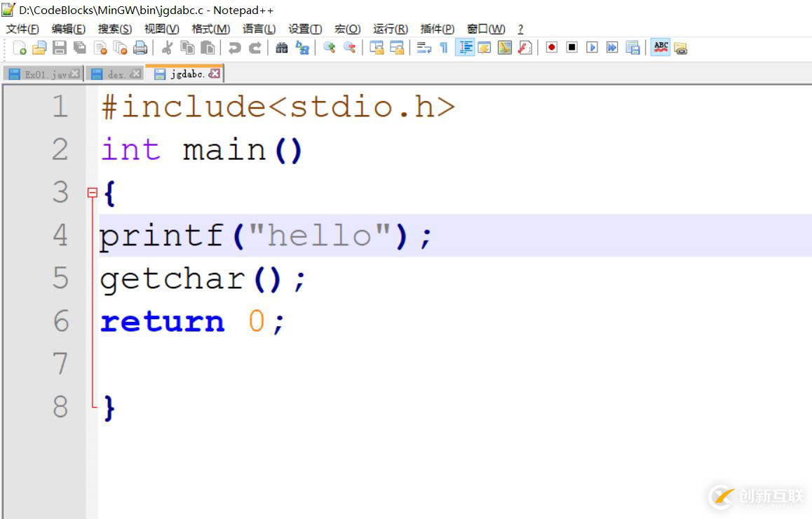Open the 窗口(W) menu

pyautogui.click(x=486, y=29)
